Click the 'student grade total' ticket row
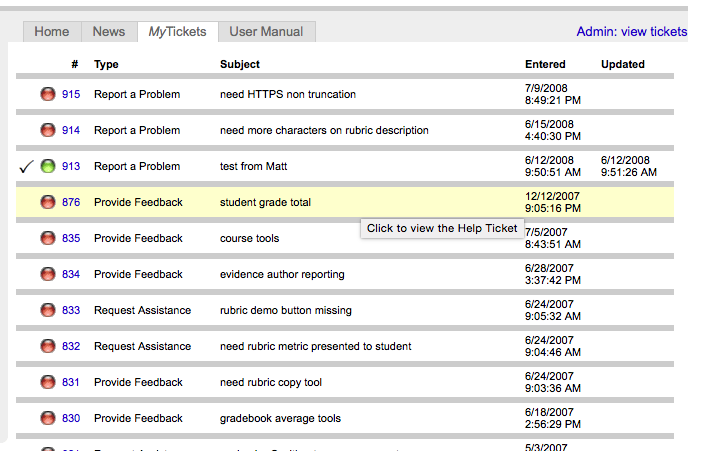This screenshot has width=703, height=451. (x=265, y=202)
